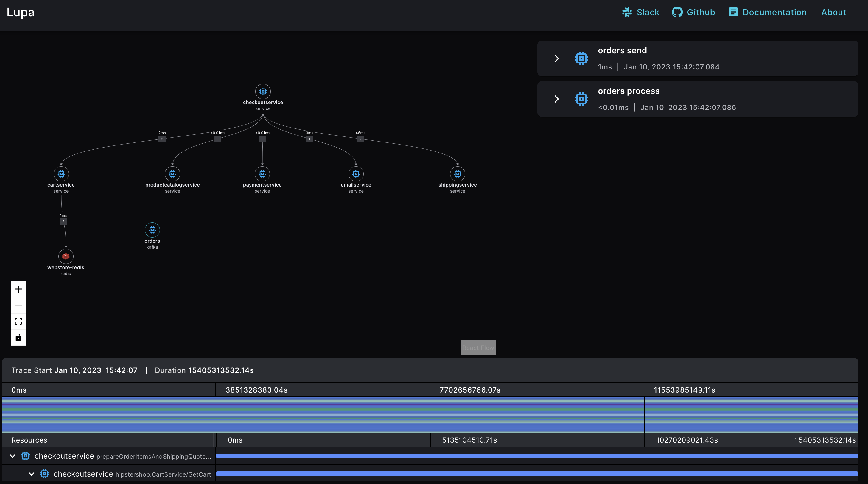Open the Documentation page

(x=768, y=12)
